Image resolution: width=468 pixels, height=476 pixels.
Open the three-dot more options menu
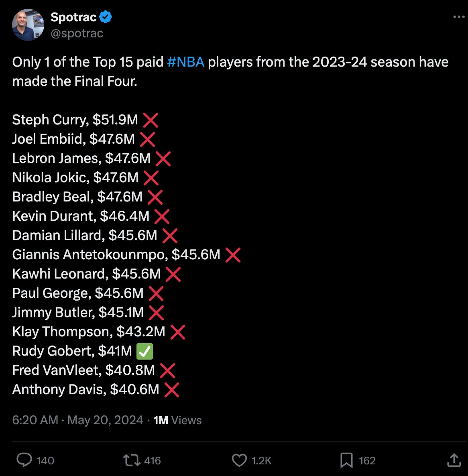coord(458,17)
